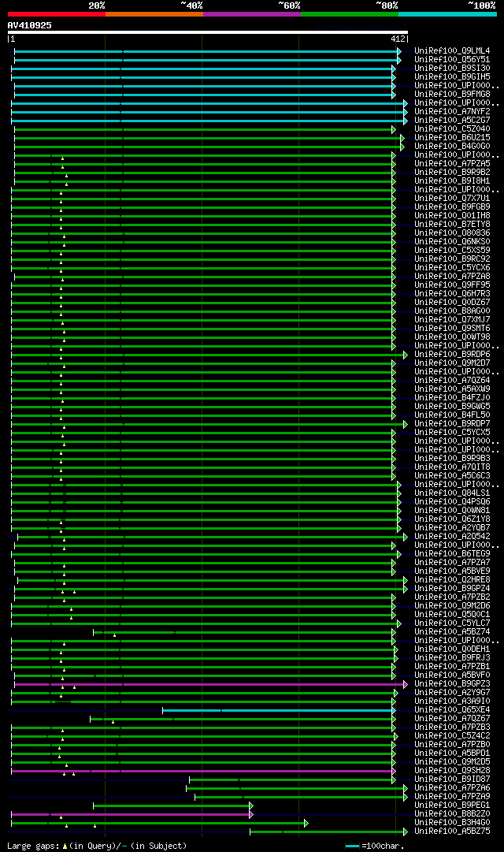The height and width of the screenshot is (852, 504).
Task: Open hit UniRef100_A7NYF2
Action: [452, 112]
